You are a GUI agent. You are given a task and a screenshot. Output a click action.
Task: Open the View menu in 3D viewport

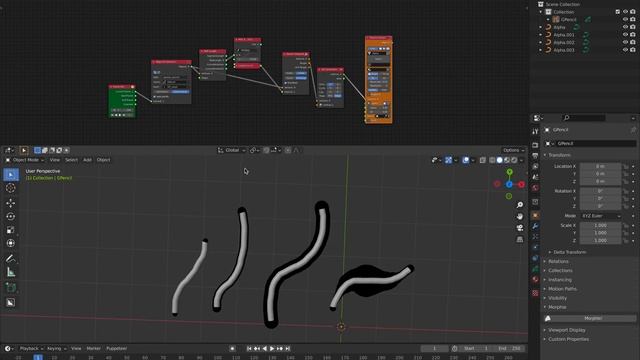coord(54,160)
